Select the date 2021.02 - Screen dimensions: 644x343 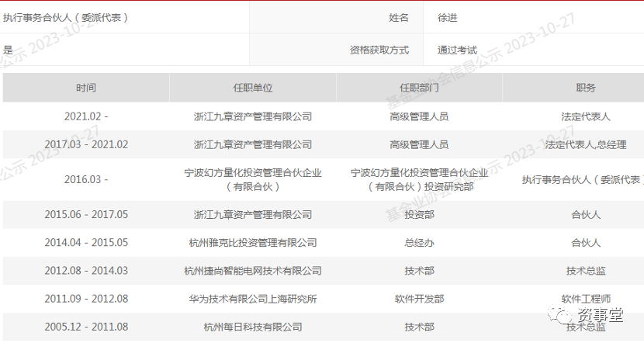86,116
